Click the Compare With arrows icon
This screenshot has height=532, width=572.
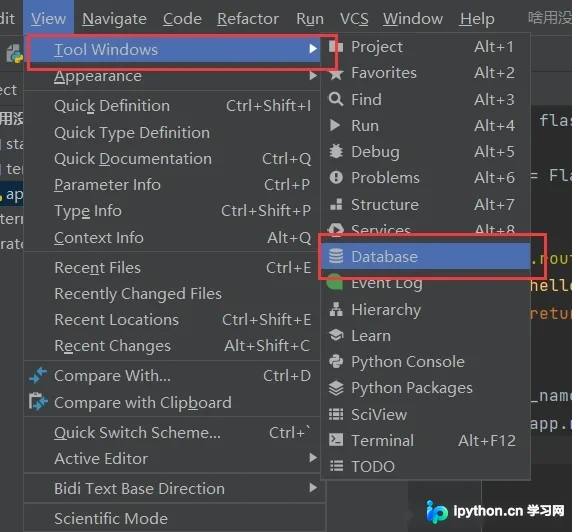pos(38,375)
